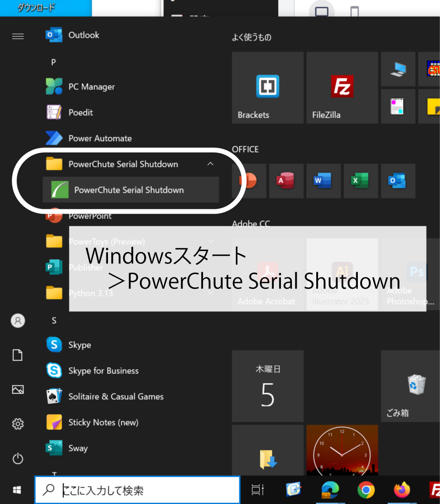The height and width of the screenshot is (504, 440).
Task: Open Documents from the Start sidebar
Action: [18, 355]
